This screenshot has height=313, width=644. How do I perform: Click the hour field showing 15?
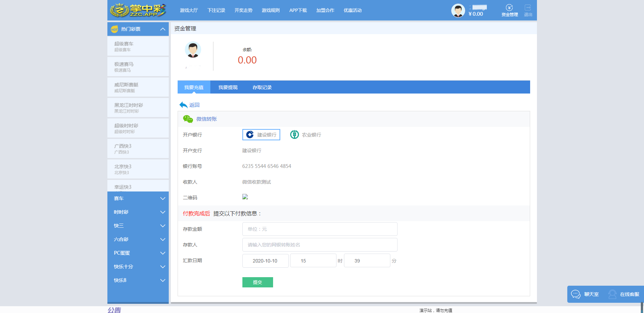tap(313, 260)
